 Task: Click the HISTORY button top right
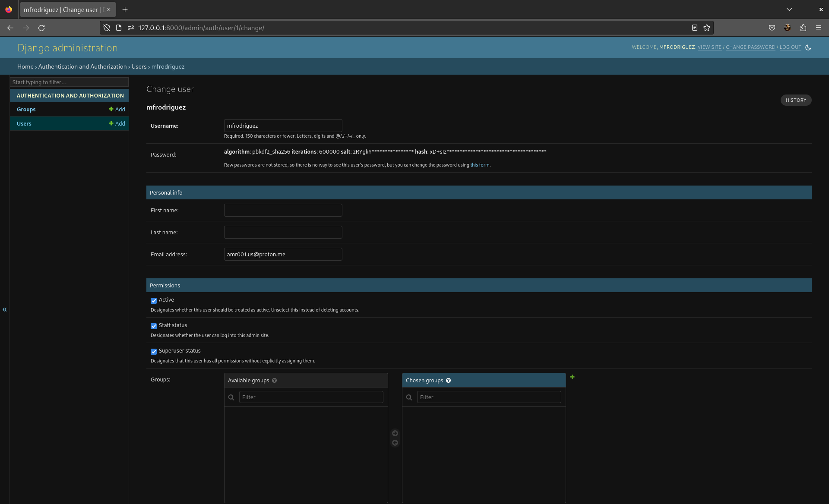coord(796,100)
